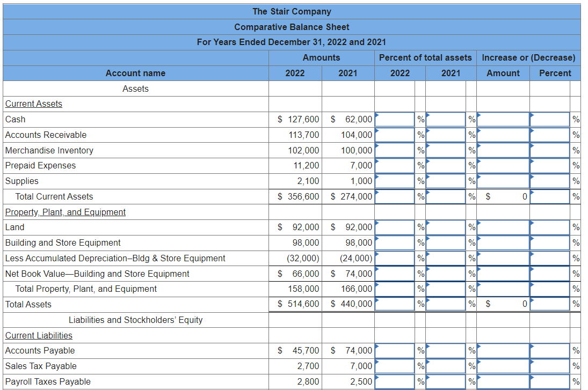588x390 pixels.
Task: Select Accounts Receivable increase percent field
Action: (x=550, y=135)
